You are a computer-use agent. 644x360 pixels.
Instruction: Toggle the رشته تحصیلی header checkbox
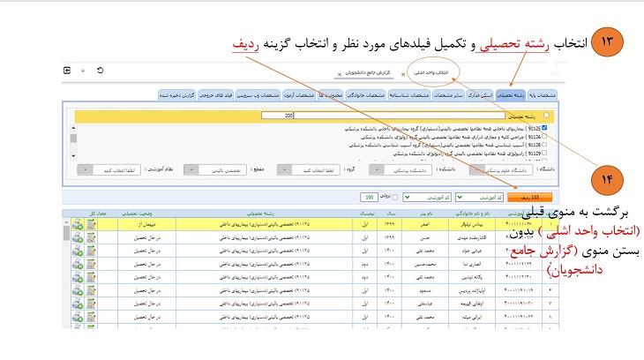point(545,115)
